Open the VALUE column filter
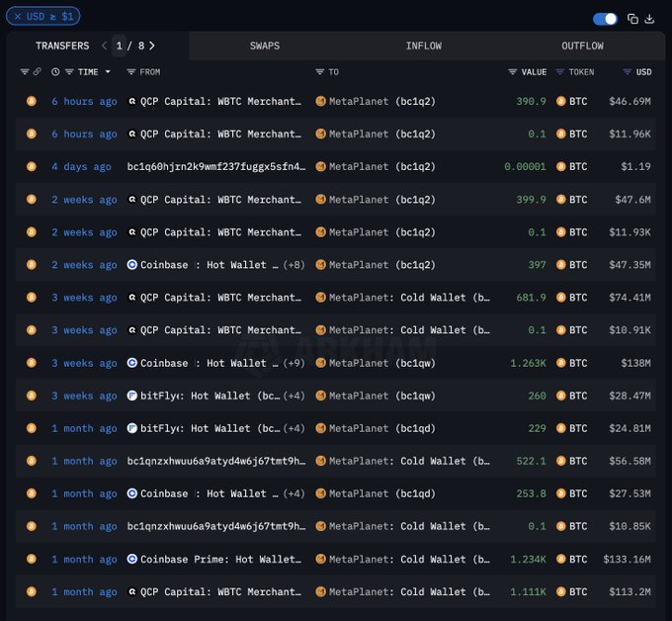This screenshot has height=621, width=672. coord(512,71)
